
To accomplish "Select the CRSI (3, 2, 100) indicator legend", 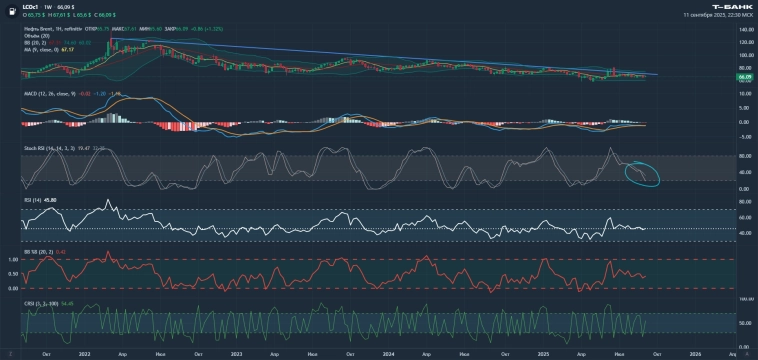I will click(42, 303).
